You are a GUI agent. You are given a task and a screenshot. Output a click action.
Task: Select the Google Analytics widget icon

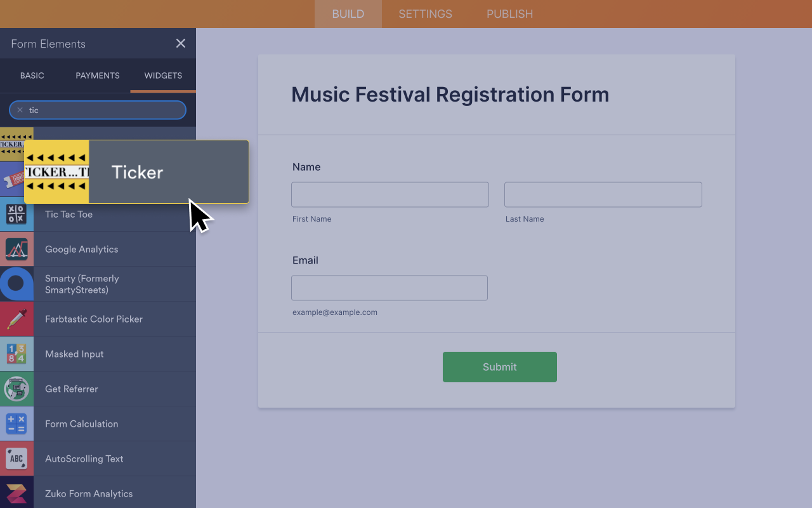(15, 249)
